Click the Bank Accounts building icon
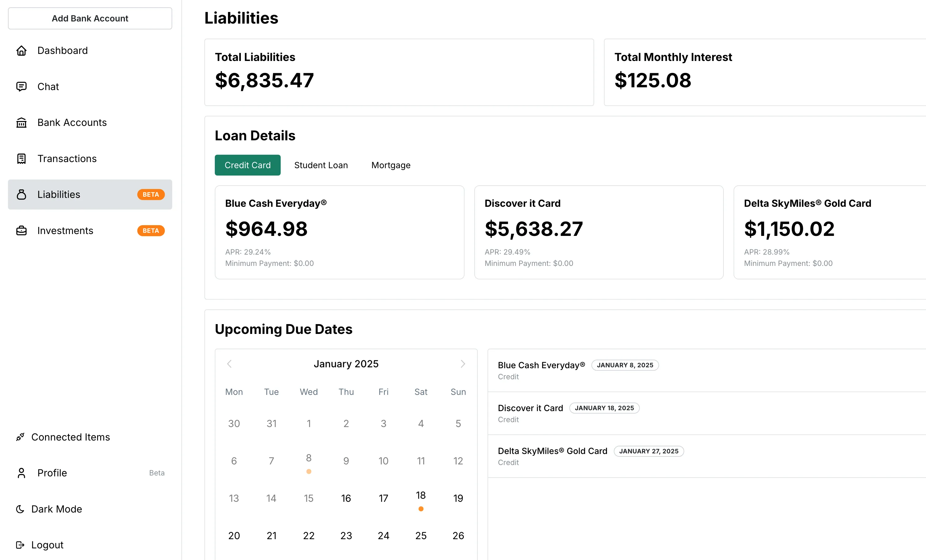 pyautogui.click(x=21, y=123)
